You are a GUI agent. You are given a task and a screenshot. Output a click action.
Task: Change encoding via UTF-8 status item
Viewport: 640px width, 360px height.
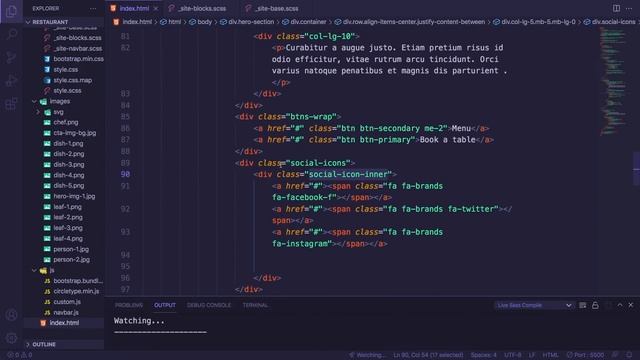point(513,355)
